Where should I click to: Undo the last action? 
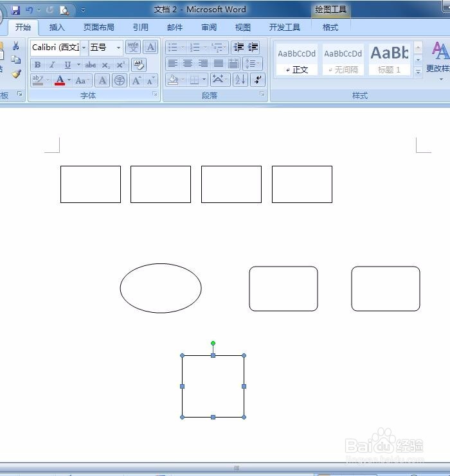pyautogui.click(x=30, y=10)
